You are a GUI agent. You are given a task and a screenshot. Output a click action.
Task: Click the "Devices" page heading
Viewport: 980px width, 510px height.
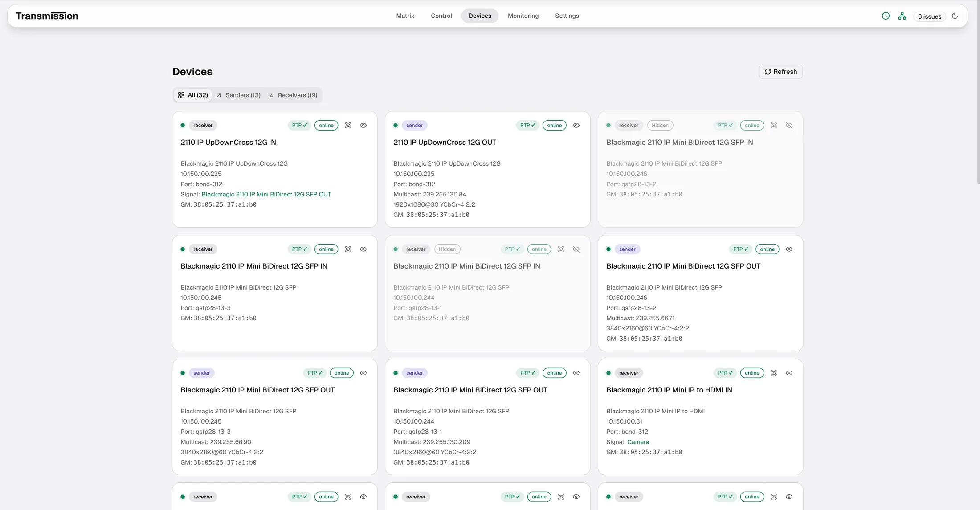coord(192,72)
